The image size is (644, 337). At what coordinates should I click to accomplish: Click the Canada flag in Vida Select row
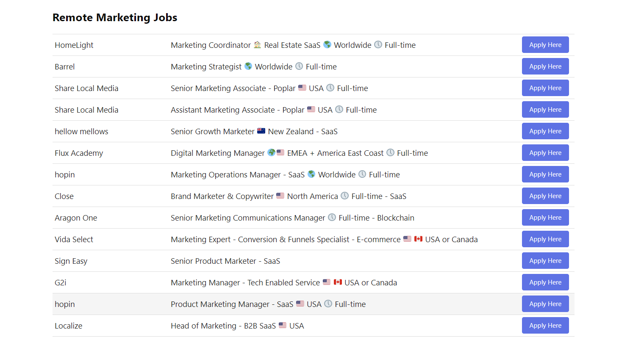(x=418, y=239)
